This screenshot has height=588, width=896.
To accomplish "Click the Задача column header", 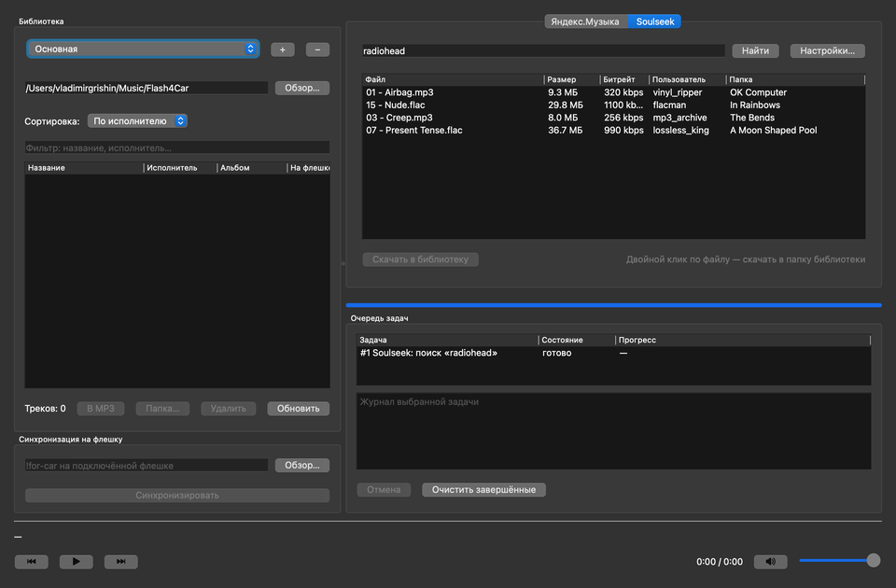I will pos(447,340).
